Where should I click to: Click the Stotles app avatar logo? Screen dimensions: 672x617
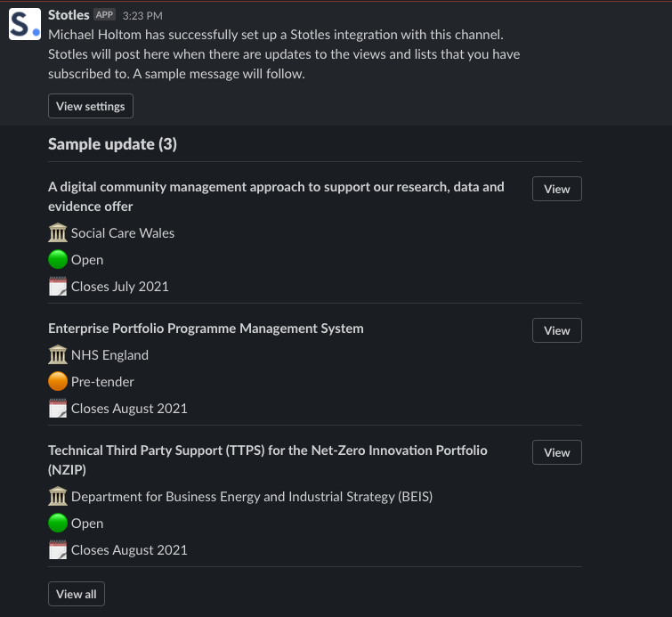click(25, 24)
